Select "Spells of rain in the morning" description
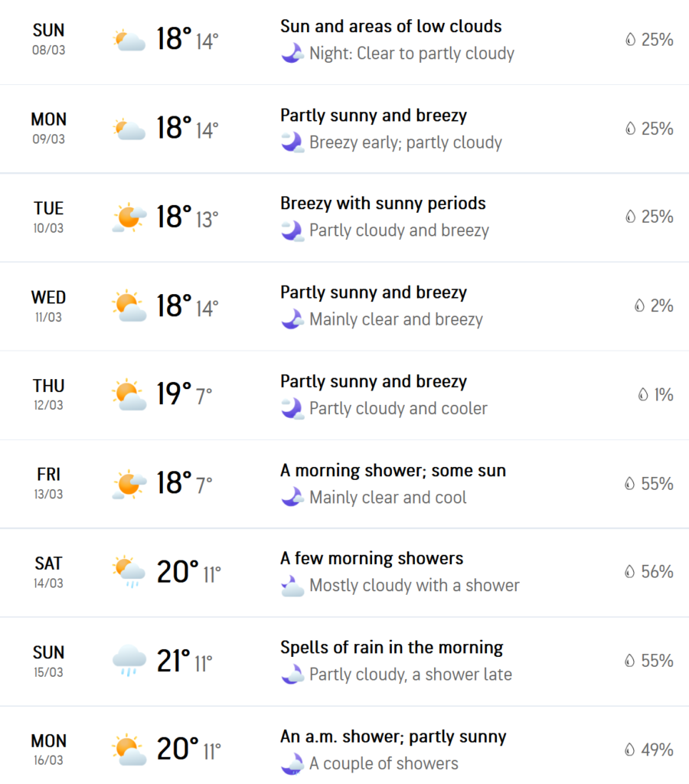 (391, 648)
